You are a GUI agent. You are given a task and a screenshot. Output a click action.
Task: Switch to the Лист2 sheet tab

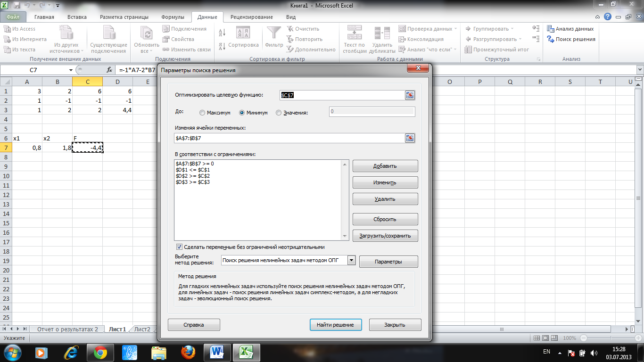[x=142, y=329]
